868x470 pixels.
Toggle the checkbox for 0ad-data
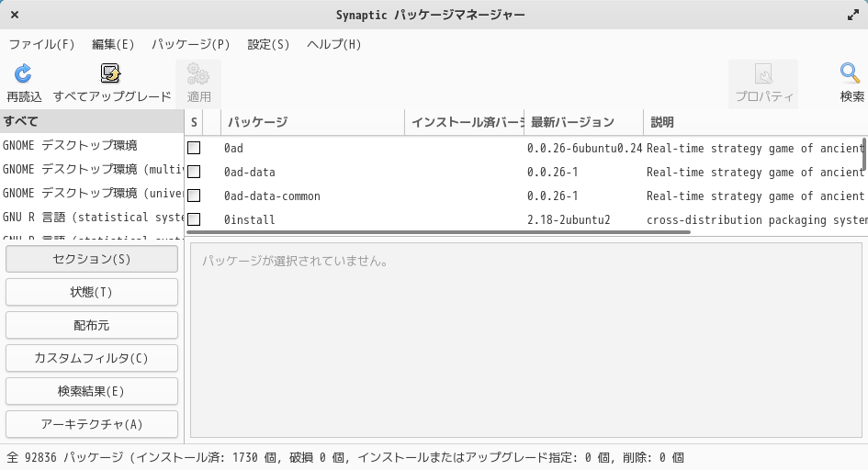[194, 172]
